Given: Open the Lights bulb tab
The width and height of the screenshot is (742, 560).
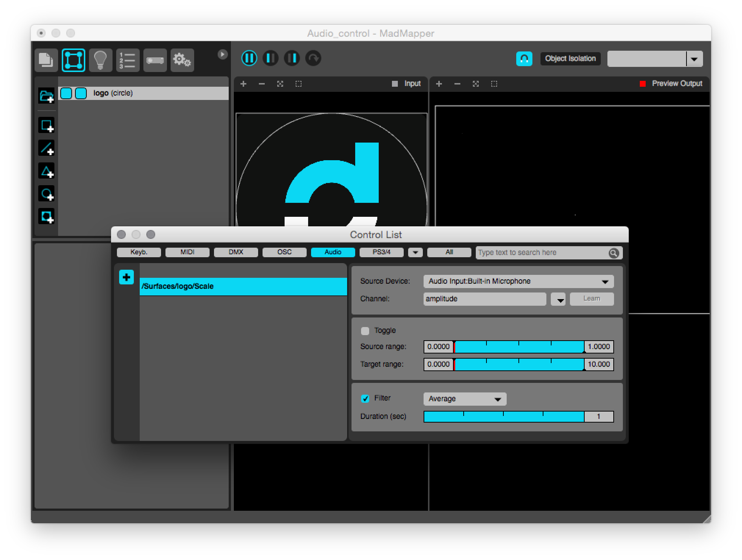Looking at the screenshot, I should click(100, 60).
